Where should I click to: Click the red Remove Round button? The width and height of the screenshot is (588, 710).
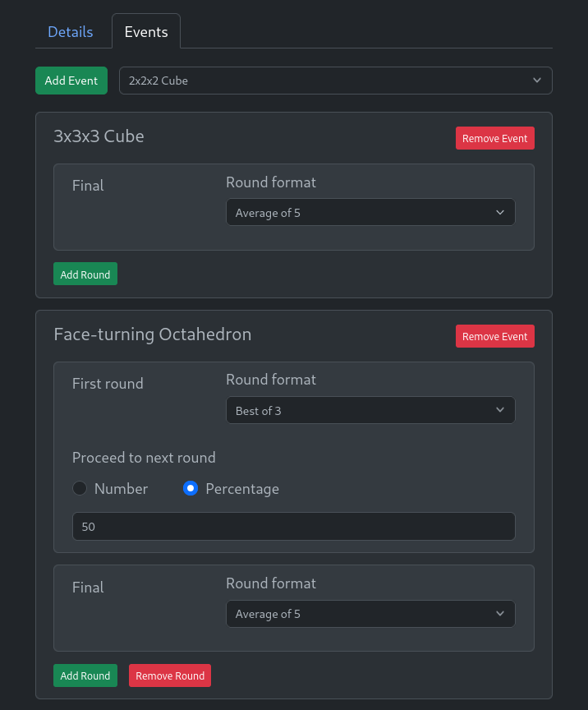[170, 675]
